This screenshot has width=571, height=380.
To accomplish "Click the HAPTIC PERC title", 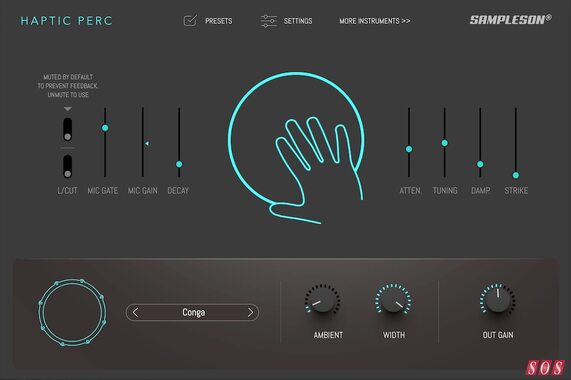I will coord(67,21).
